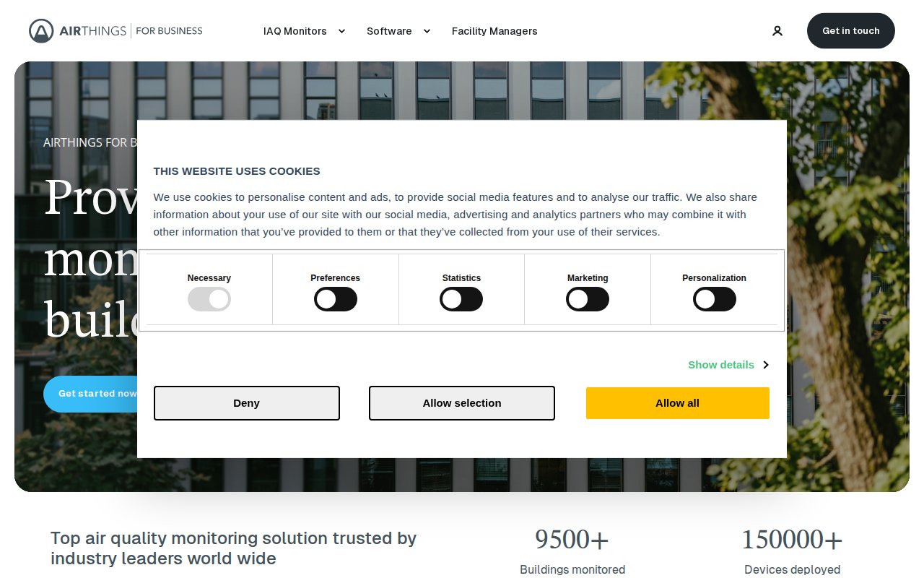Enable the Preferences cookies toggle
924x578 pixels.
[x=335, y=299]
